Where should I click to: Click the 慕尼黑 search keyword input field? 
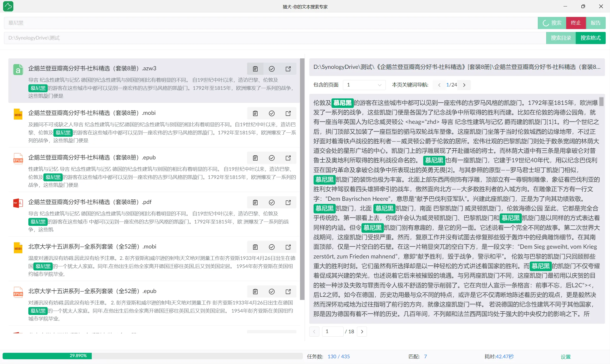[270, 23]
